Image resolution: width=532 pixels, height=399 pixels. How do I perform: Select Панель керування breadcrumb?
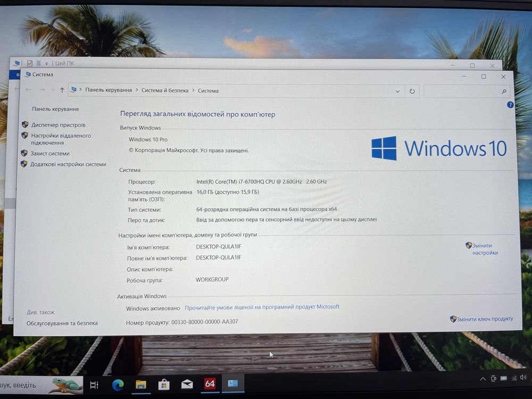pyautogui.click(x=109, y=90)
